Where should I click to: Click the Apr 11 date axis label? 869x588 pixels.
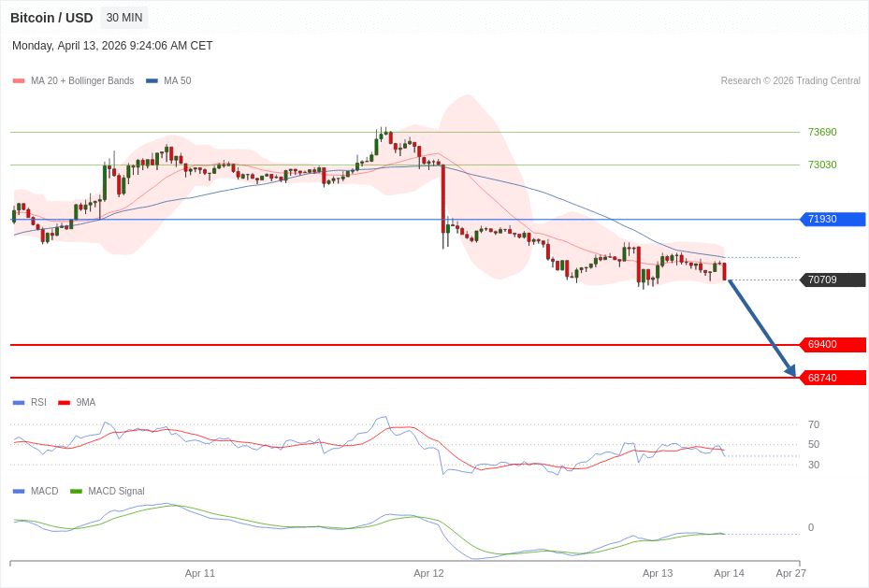(x=199, y=573)
